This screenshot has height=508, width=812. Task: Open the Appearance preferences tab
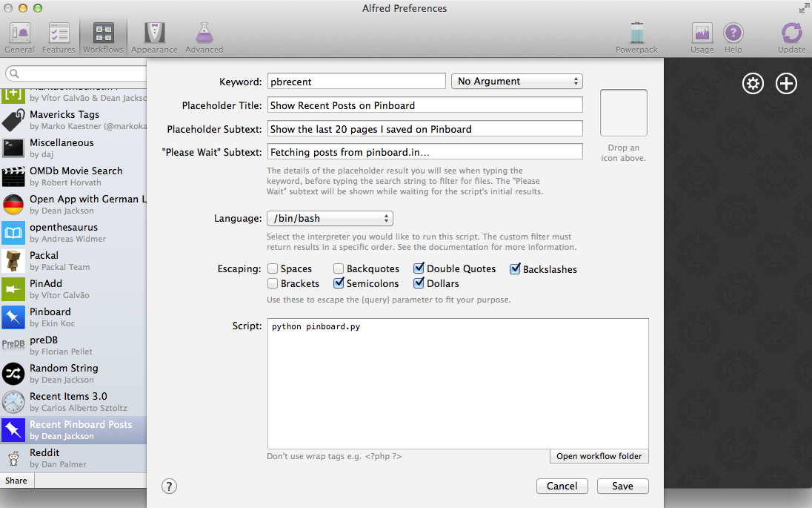coord(154,38)
